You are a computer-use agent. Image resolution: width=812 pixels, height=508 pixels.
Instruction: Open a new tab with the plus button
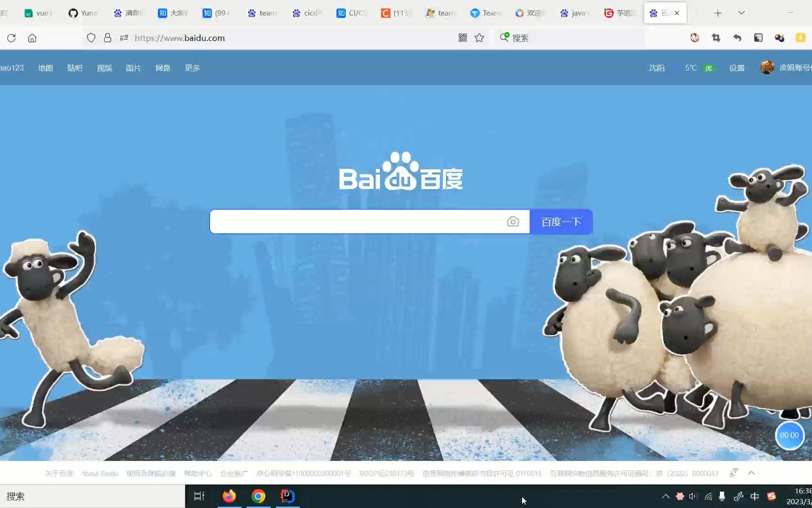coord(718,13)
